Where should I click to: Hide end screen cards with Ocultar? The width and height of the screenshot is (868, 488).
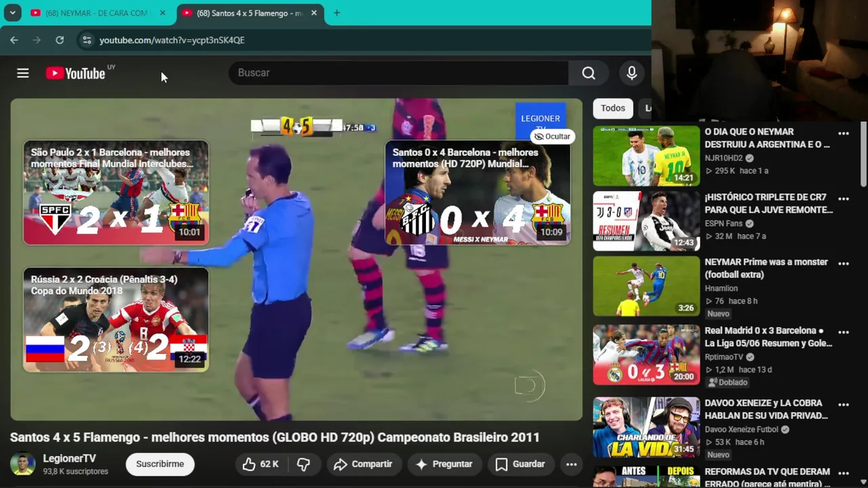[552, 136]
